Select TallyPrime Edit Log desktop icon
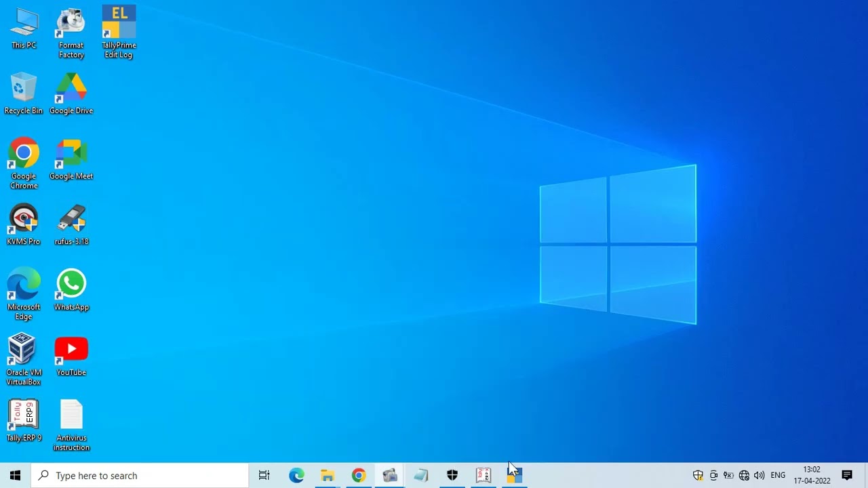The height and width of the screenshot is (488, 868). pos(119,33)
